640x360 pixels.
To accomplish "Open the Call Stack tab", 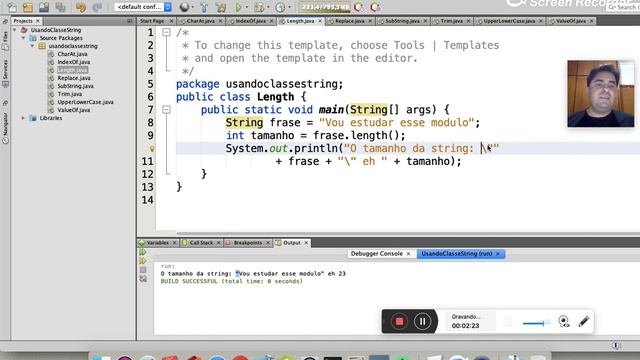I will coord(201,243).
